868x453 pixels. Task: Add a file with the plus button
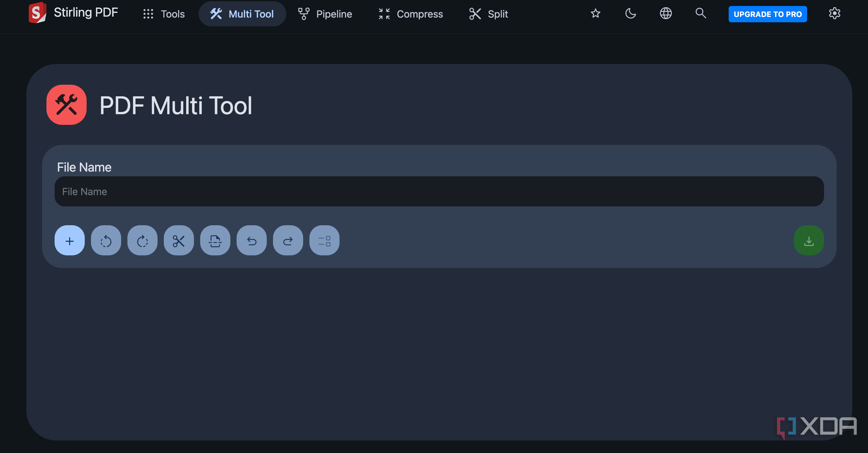[69, 241]
